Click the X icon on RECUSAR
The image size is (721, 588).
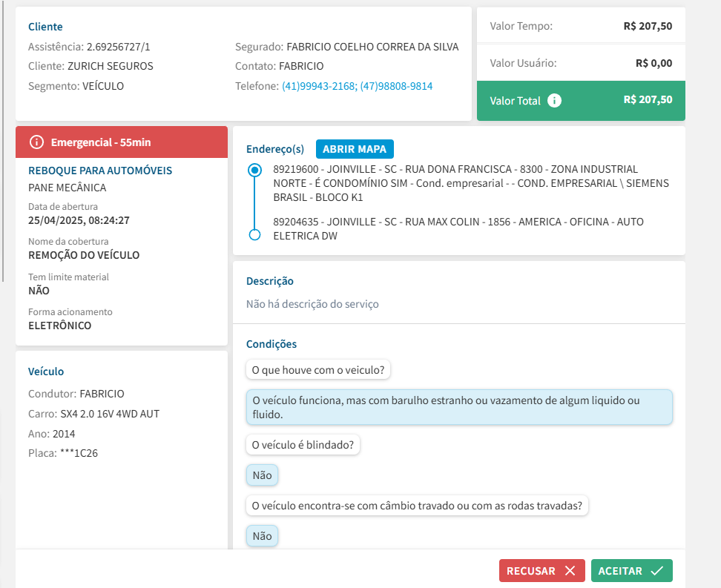click(x=570, y=571)
